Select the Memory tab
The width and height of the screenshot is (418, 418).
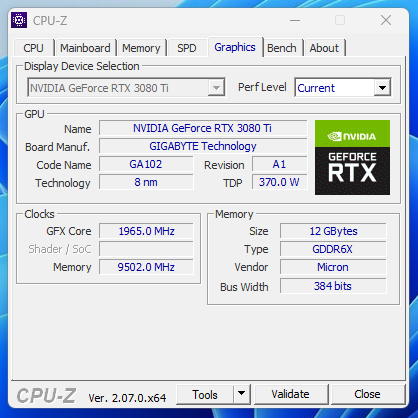[x=141, y=48]
